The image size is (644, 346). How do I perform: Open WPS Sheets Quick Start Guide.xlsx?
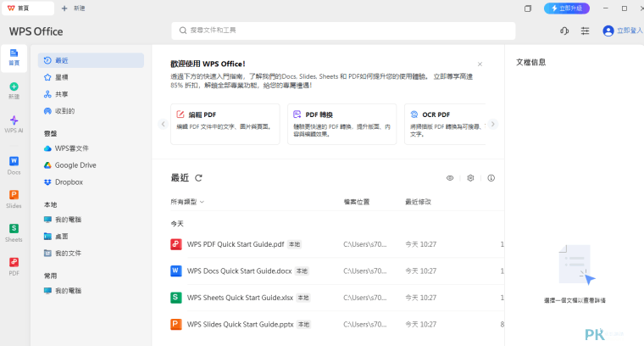pyautogui.click(x=240, y=298)
